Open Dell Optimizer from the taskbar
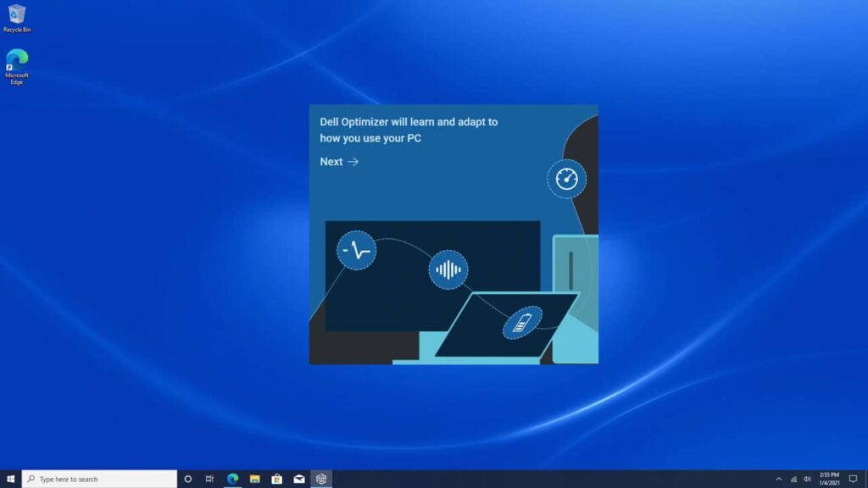This screenshot has width=868, height=488. pos(321,478)
